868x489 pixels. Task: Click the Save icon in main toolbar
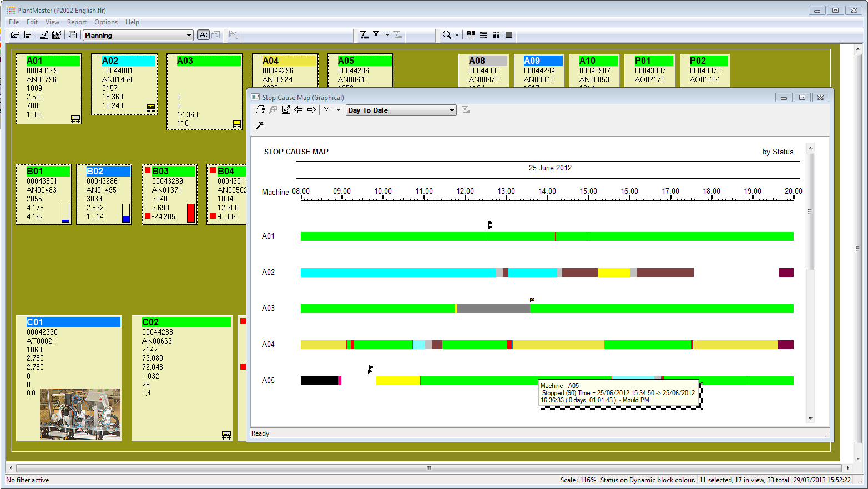click(28, 35)
